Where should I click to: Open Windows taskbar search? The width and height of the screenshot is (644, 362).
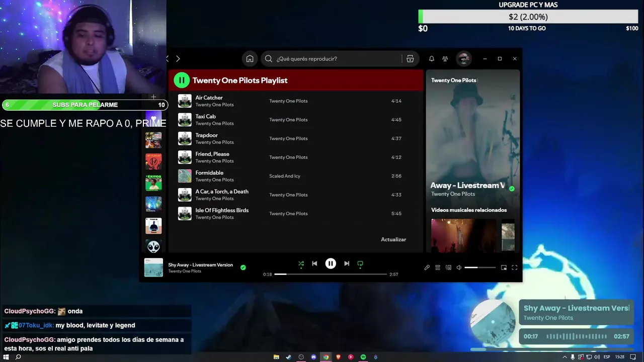click(18, 357)
